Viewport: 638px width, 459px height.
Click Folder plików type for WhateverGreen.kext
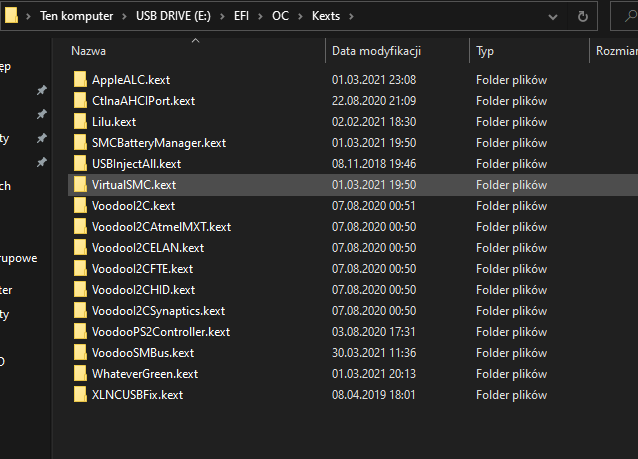511,374
